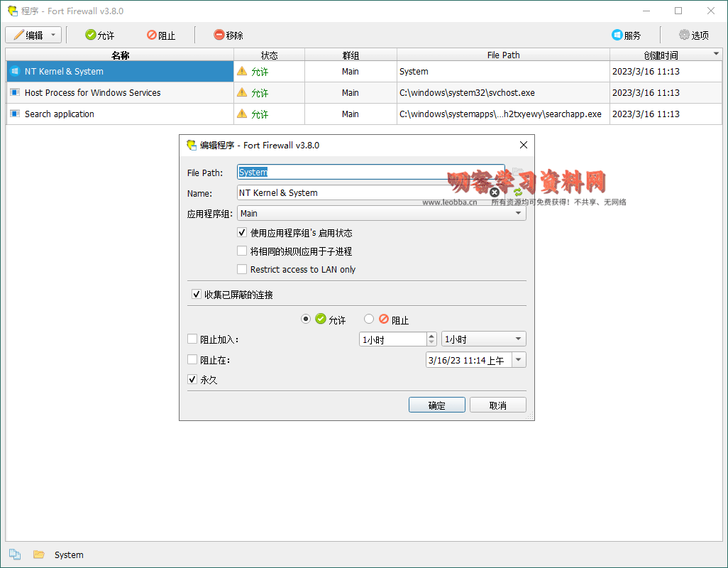Select the 阻止 radio button in dialog
This screenshot has width=728, height=568.
[x=369, y=319]
